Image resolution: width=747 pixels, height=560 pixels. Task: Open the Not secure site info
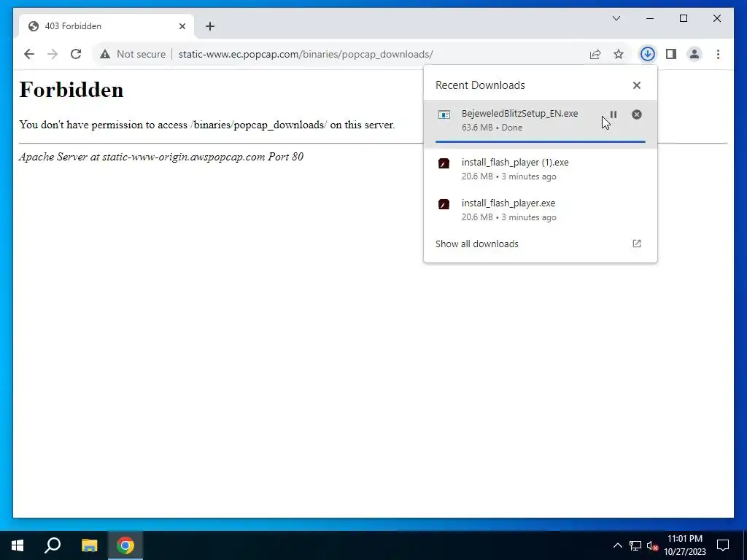coord(133,54)
